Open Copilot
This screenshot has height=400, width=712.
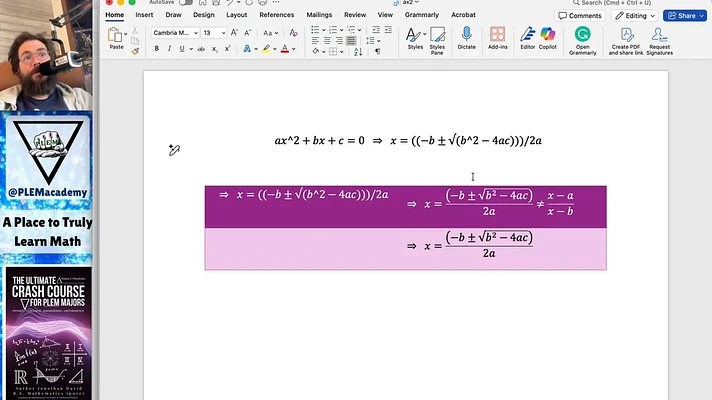pyautogui.click(x=548, y=38)
